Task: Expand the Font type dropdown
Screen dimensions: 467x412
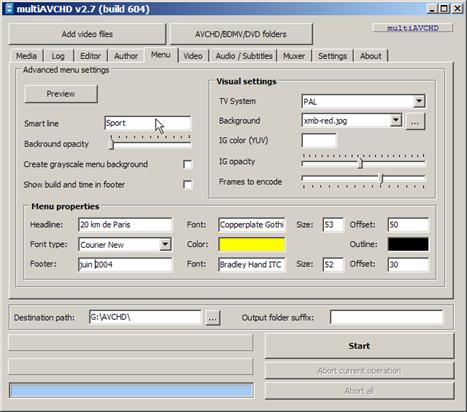Action: [x=165, y=244]
